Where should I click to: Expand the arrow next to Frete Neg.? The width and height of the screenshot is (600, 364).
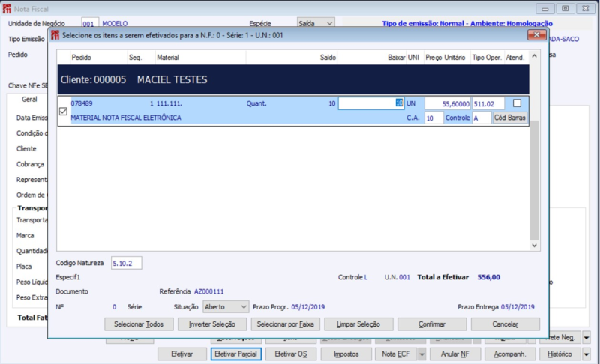coord(586,337)
